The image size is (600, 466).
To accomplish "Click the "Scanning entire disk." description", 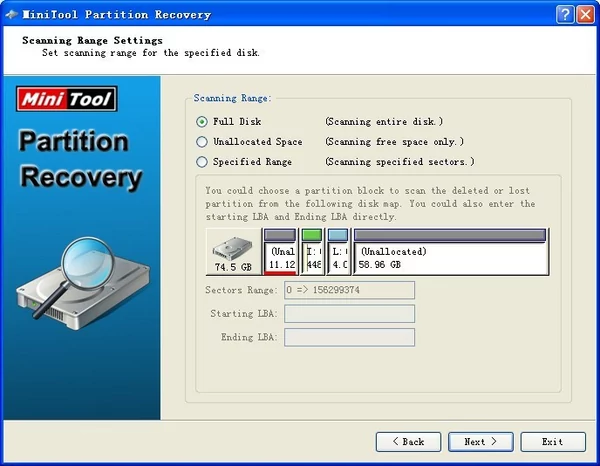I will (384, 122).
